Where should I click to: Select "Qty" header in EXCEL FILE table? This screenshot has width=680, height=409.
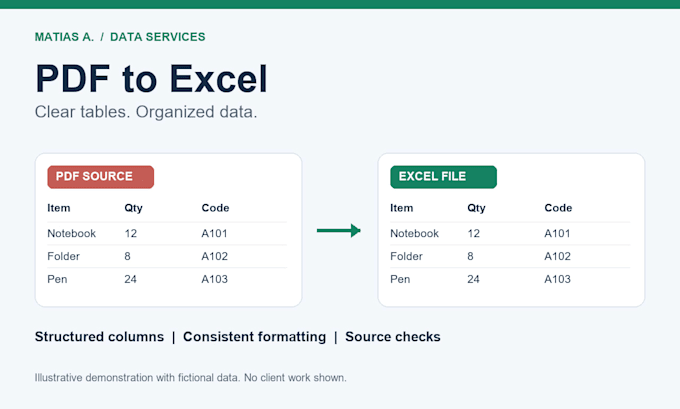(477, 208)
